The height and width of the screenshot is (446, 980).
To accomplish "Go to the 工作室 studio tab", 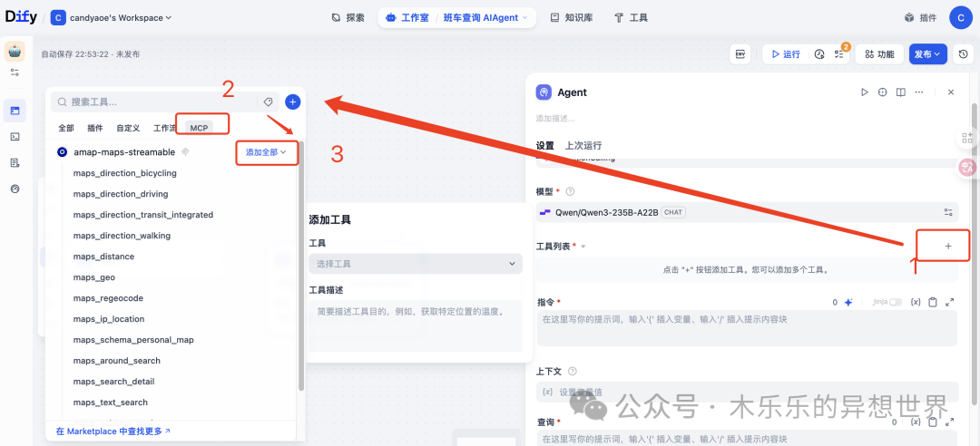I will pos(408,18).
